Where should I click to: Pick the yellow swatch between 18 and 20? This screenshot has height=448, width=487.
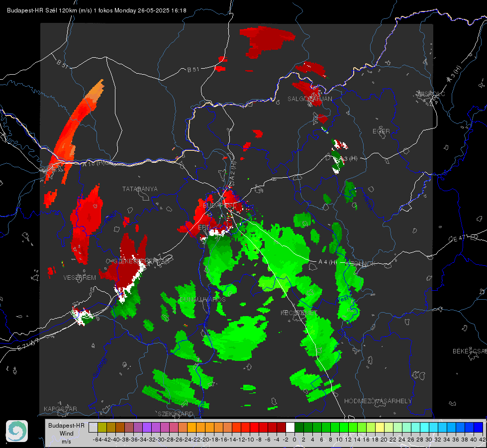coord(380,427)
